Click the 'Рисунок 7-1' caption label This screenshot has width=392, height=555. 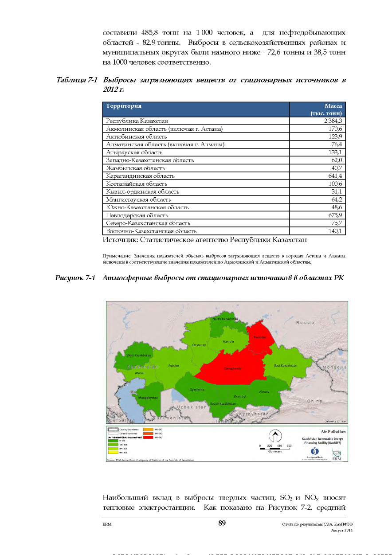[x=76, y=278]
